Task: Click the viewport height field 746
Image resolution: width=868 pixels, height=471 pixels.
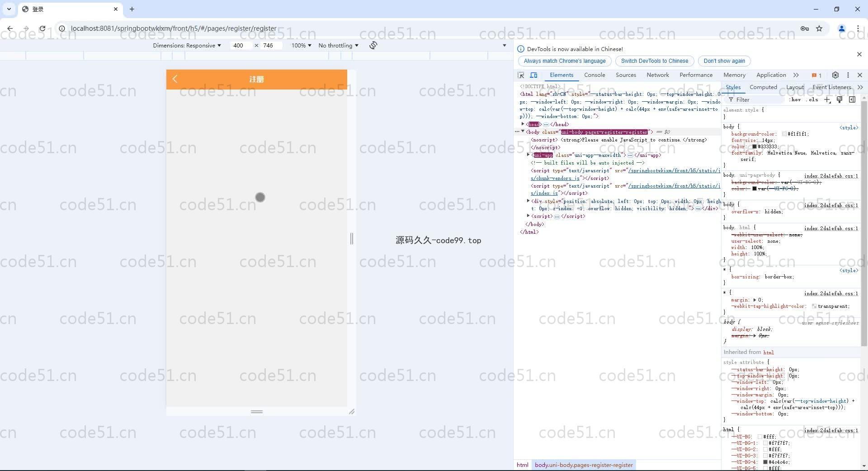Action: [x=271, y=45]
